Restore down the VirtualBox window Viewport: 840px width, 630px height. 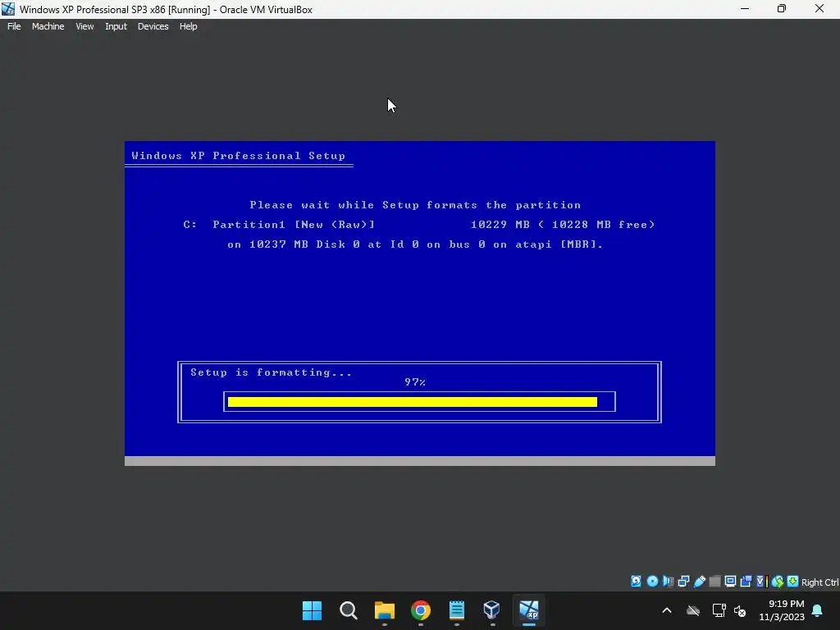782,9
